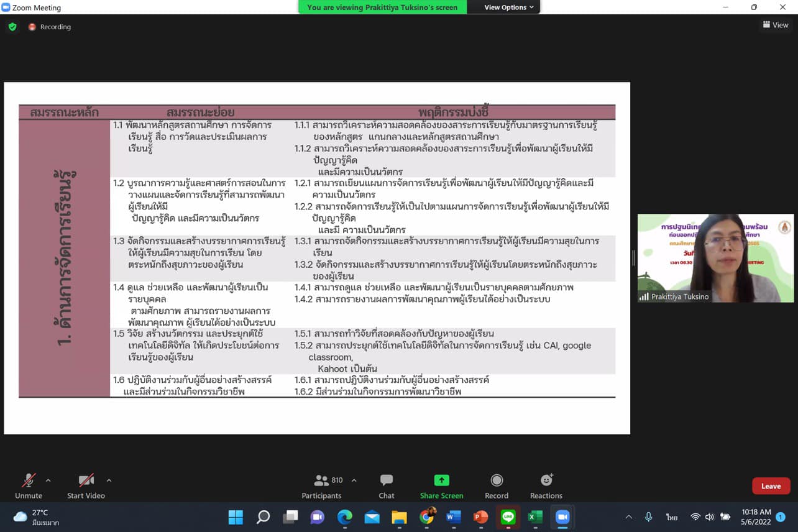798x532 pixels.
Task: Click Prakittiya Tuksino's video thumbnail
Action: [715, 258]
